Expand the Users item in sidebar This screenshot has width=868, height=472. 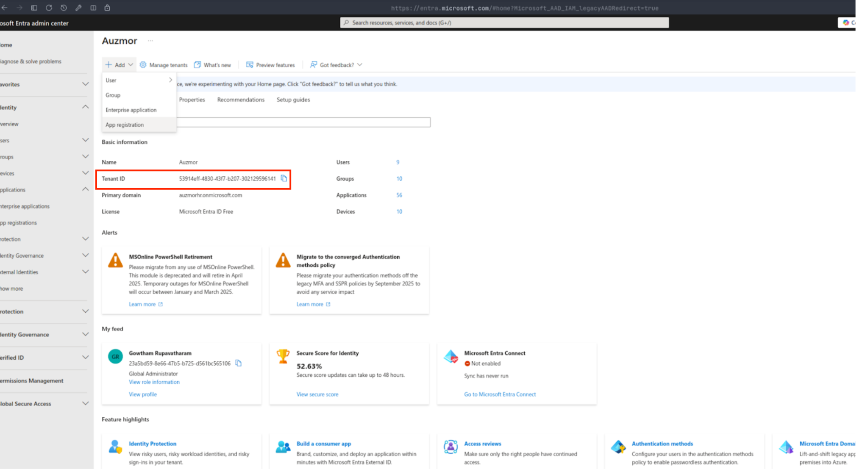pos(85,140)
